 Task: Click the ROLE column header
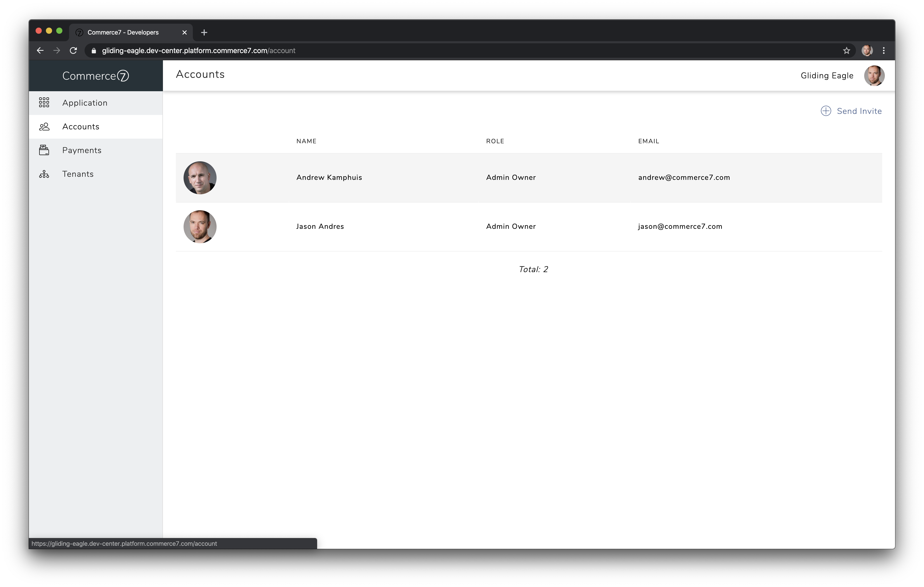(495, 141)
